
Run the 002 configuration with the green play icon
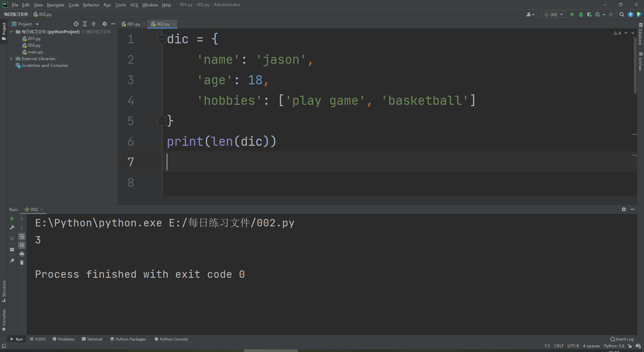click(572, 14)
